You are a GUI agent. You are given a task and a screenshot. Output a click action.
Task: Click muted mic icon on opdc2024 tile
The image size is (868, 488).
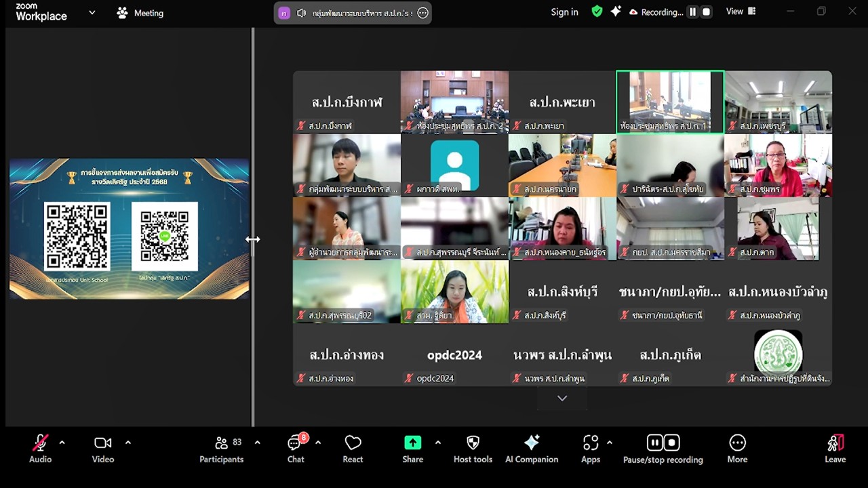pos(409,378)
